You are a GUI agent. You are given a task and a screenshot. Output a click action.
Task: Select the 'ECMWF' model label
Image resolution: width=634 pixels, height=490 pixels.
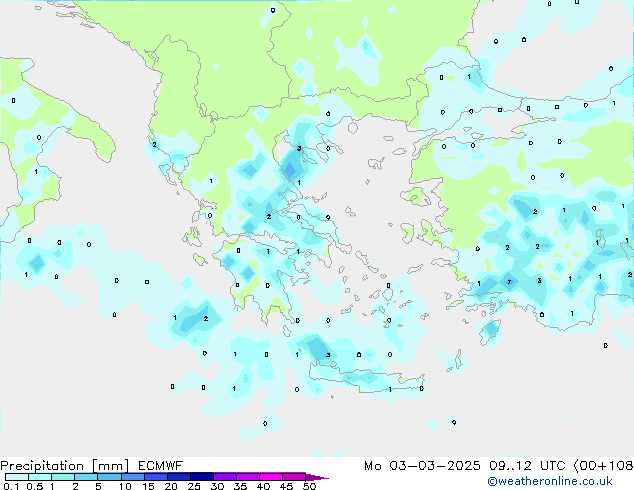pyautogui.click(x=160, y=466)
